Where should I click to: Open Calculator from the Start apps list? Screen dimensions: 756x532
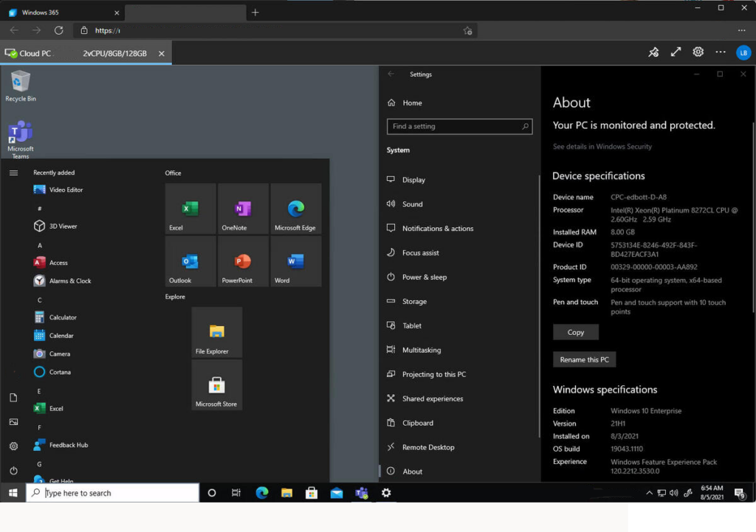[62, 317]
